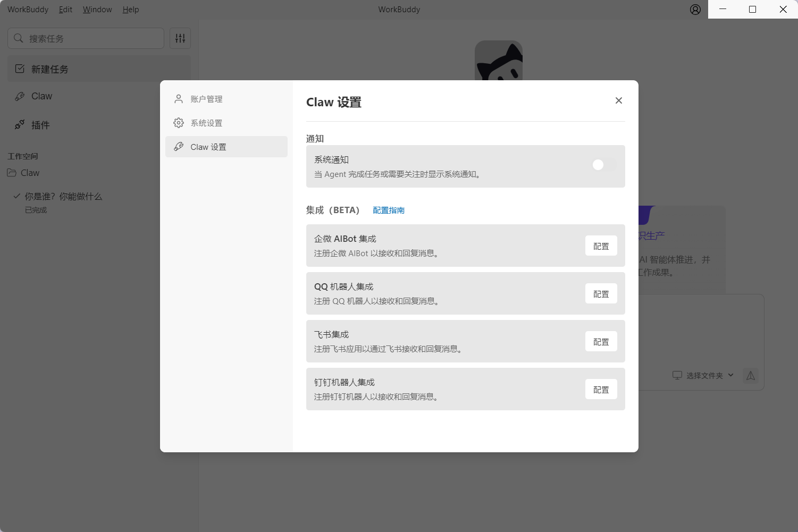
Task: Click the Claw icon in main sidebar
Action: coord(20,96)
